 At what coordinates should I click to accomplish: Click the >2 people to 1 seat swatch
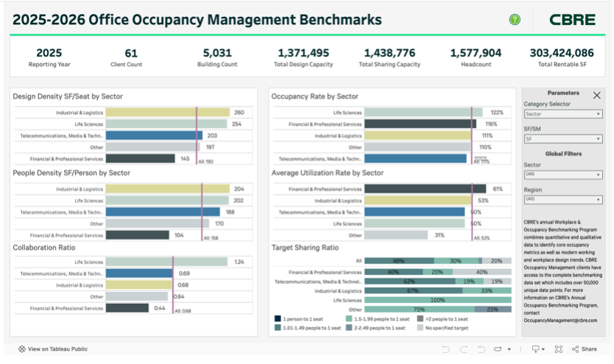click(420, 319)
